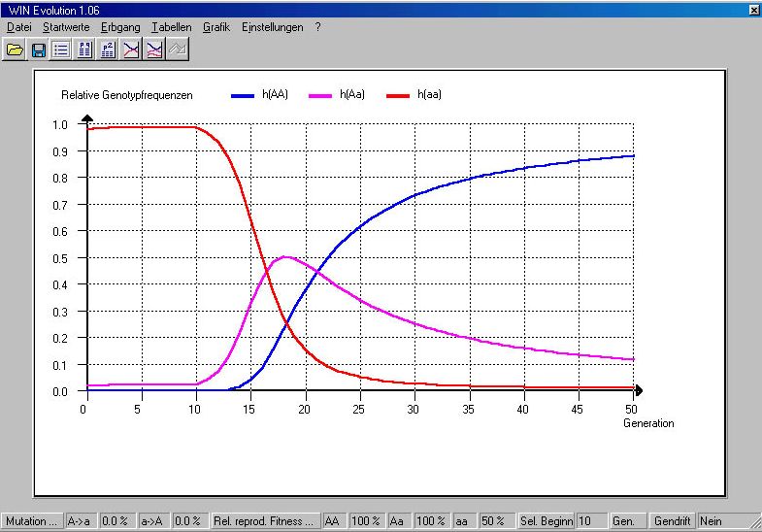Image resolution: width=762 pixels, height=532 pixels.
Task: Open the start values list icon
Action: point(61,50)
